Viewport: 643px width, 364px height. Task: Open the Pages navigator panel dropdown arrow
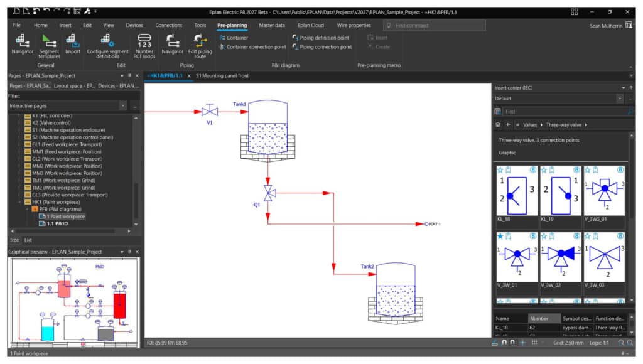(122, 76)
